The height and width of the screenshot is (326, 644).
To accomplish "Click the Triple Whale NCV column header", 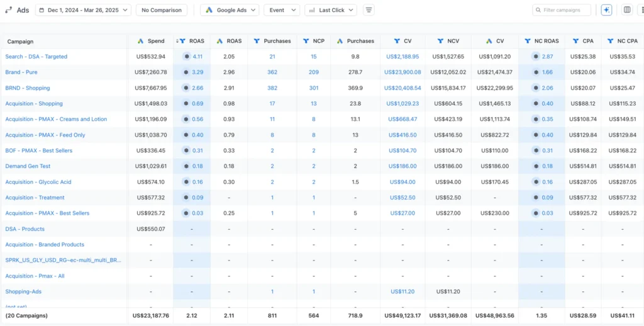I will (x=448, y=41).
